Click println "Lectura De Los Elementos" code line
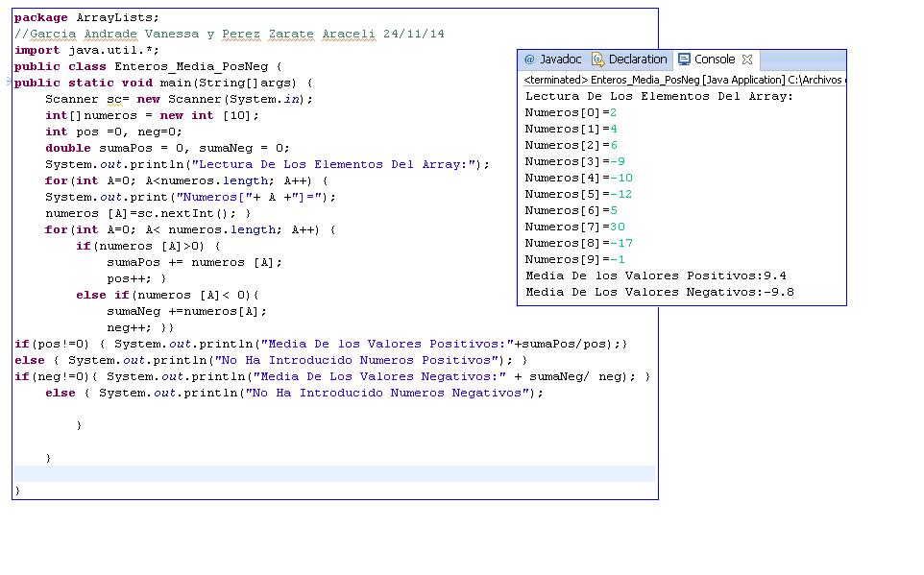Image resolution: width=924 pixels, height=575 pixels. pos(267,164)
